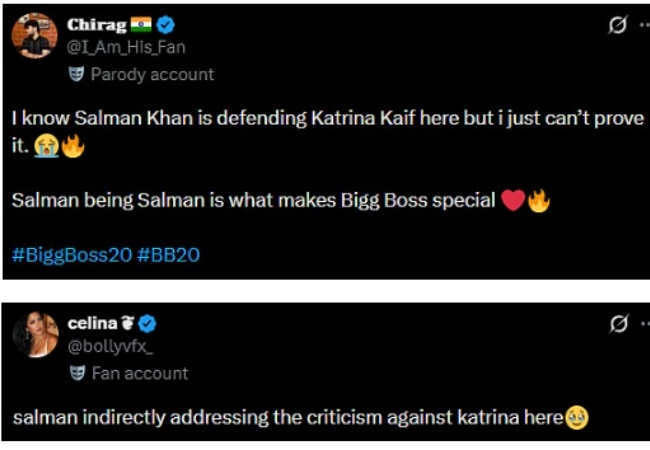Click the Parody account label

click(152, 75)
